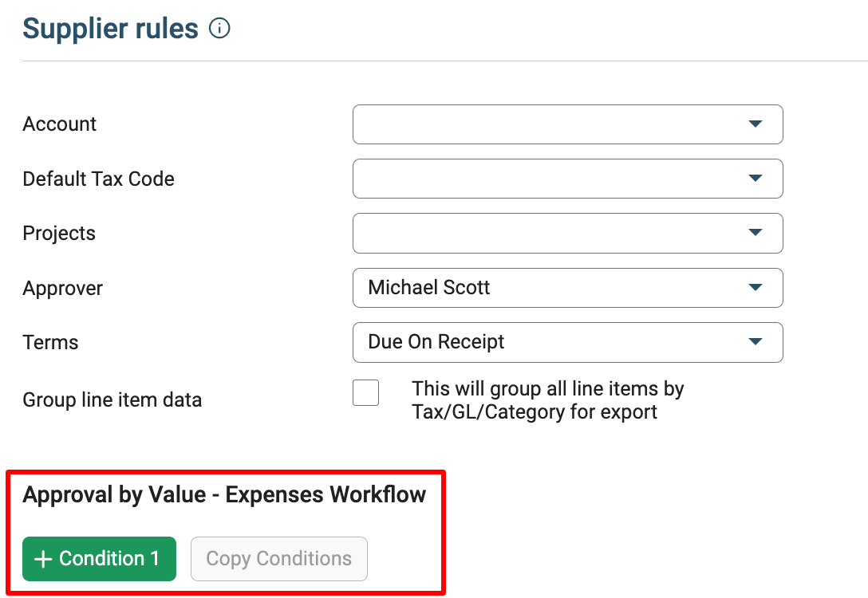Click the Approval by Value - Expenses Workflow title
Image resolution: width=868 pixels, height=598 pixels.
click(224, 494)
